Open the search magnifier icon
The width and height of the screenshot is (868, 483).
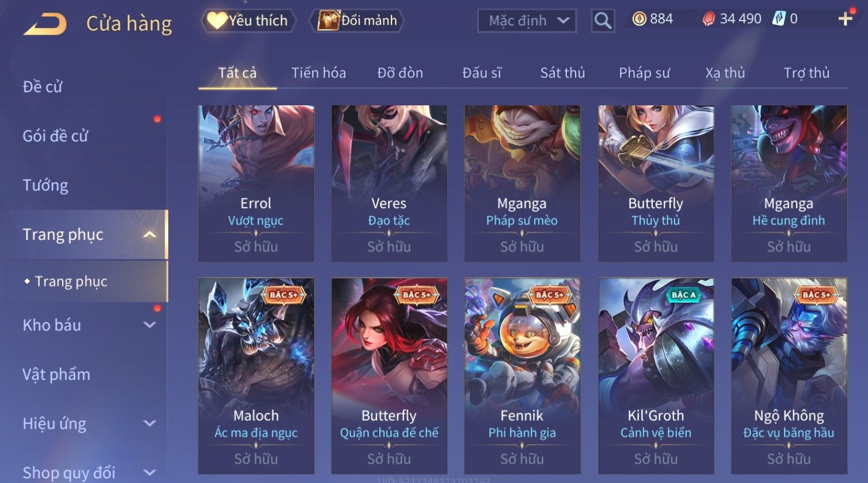pyautogui.click(x=603, y=21)
